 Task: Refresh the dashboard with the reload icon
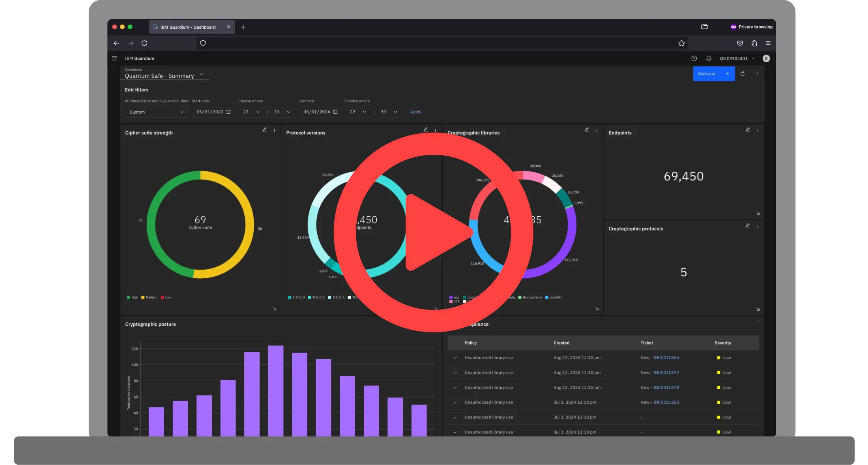(743, 74)
